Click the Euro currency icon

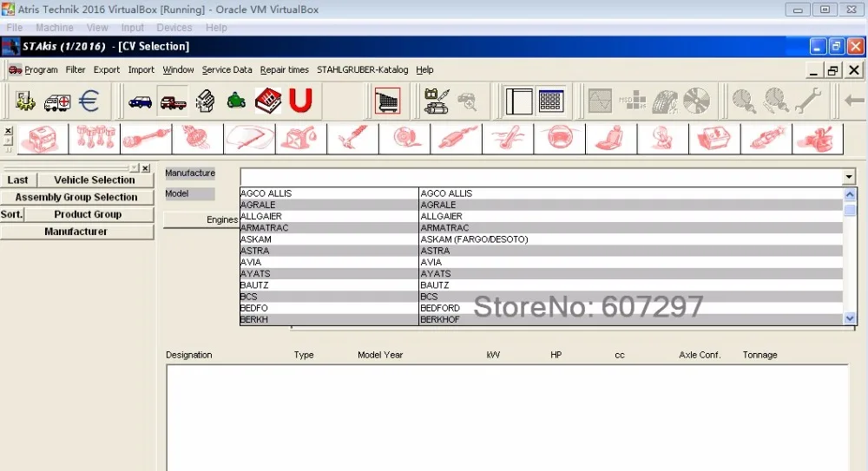tap(89, 101)
